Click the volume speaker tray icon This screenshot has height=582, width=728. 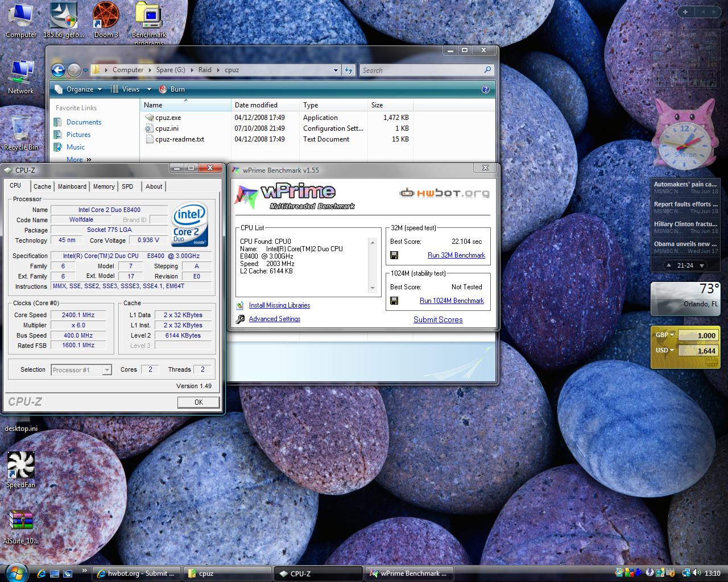click(697, 573)
